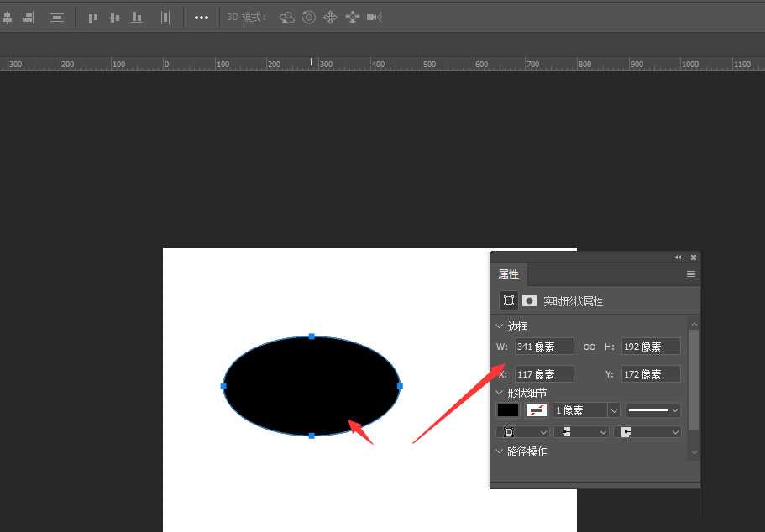Select the align top edges icon

tap(93, 17)
